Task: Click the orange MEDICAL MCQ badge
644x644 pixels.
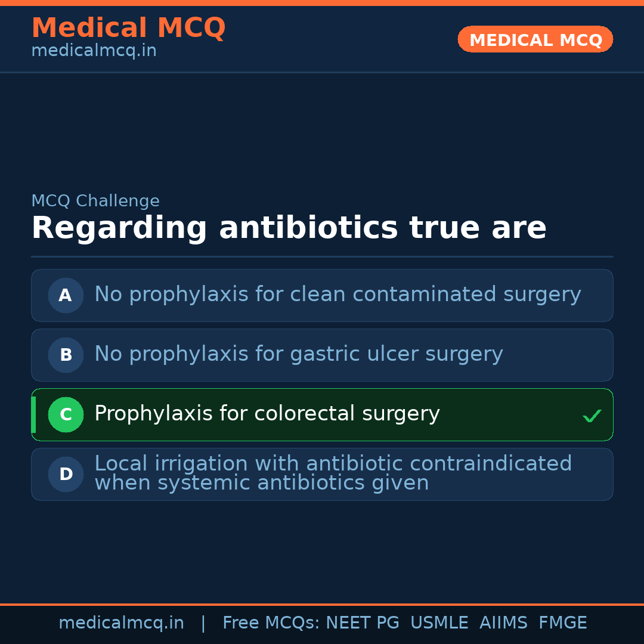Action: 535,39
